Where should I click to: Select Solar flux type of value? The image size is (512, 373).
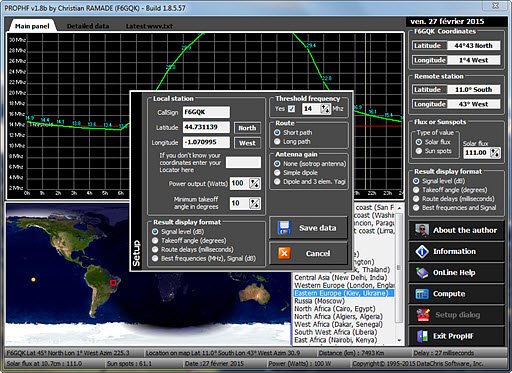(419, 142)
